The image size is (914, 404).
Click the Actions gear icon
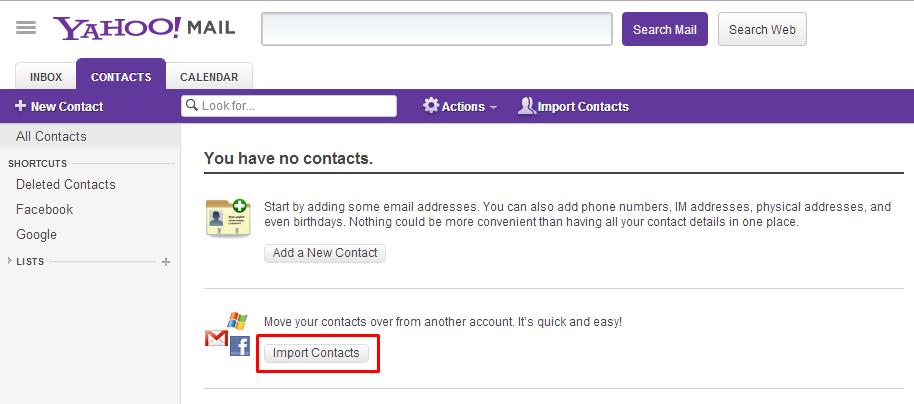click(431, 106)
